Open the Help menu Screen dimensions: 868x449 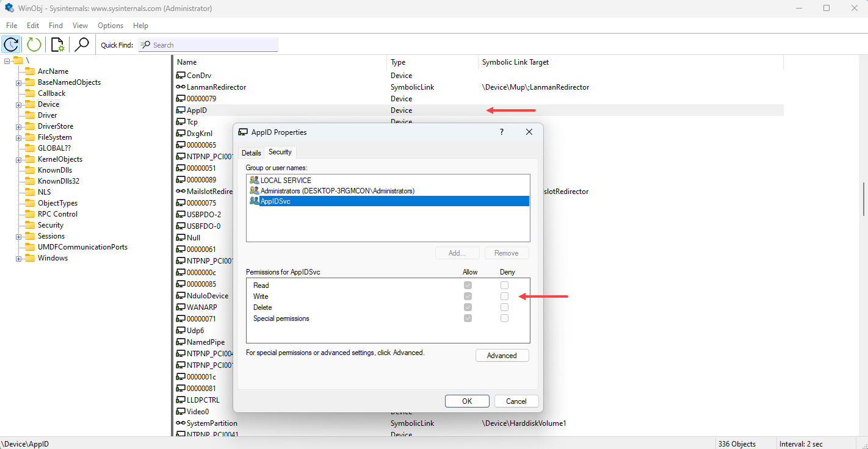140,26
